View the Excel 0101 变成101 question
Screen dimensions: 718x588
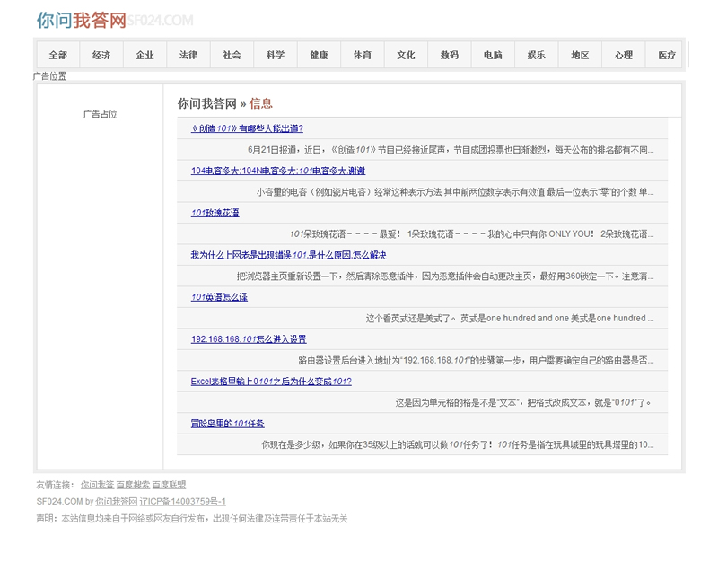point(271,382)
